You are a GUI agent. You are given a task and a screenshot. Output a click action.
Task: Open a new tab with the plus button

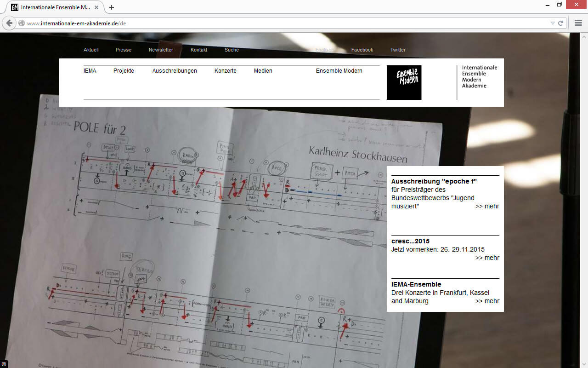tap(112, 7)
